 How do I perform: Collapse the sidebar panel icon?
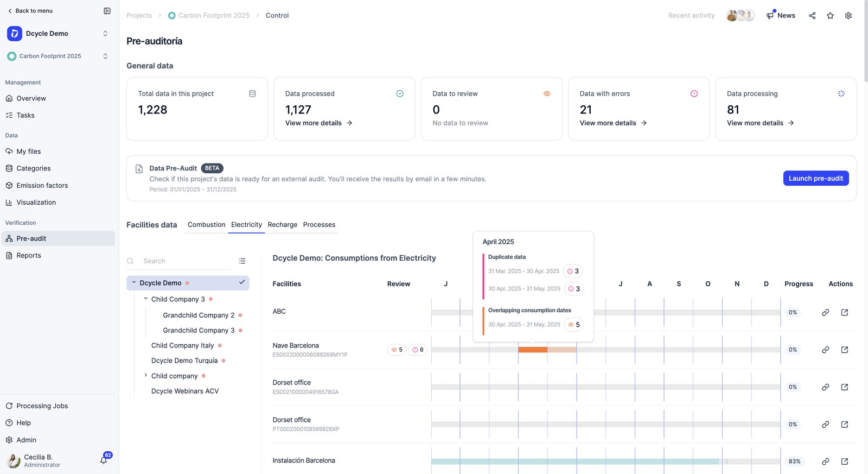pos(107,11)
